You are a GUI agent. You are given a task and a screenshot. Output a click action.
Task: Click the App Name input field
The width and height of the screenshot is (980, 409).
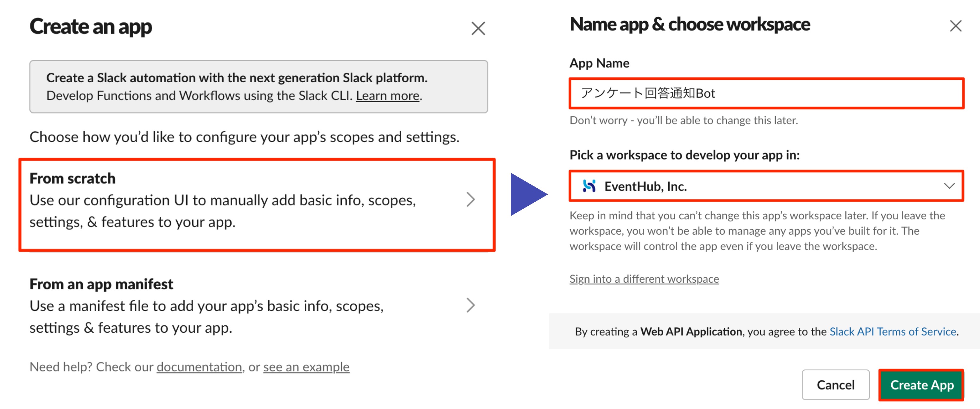(766, 93)
